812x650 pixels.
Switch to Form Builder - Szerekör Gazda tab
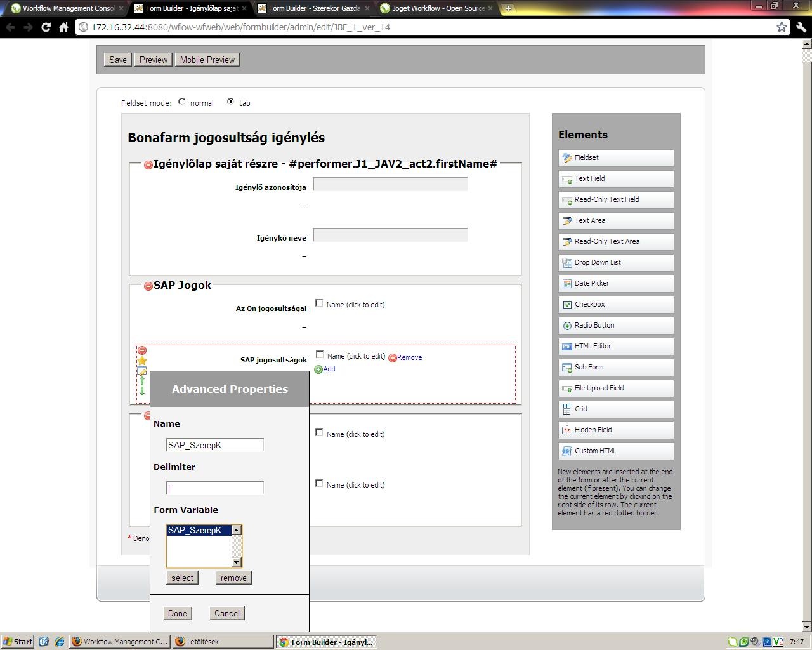[313, 8]
